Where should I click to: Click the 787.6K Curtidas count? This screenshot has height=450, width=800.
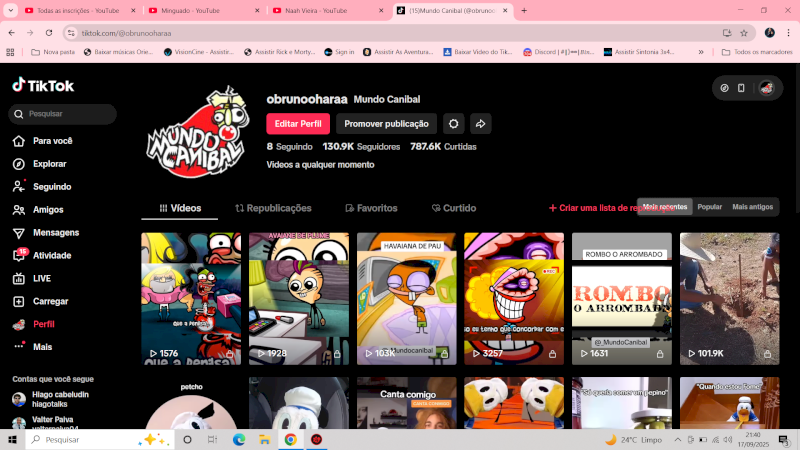(443, 146)
